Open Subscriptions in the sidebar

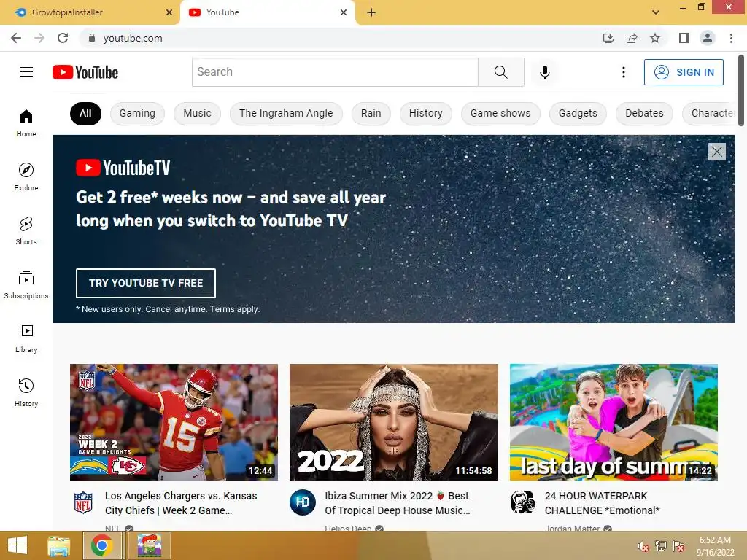point(26,285)
